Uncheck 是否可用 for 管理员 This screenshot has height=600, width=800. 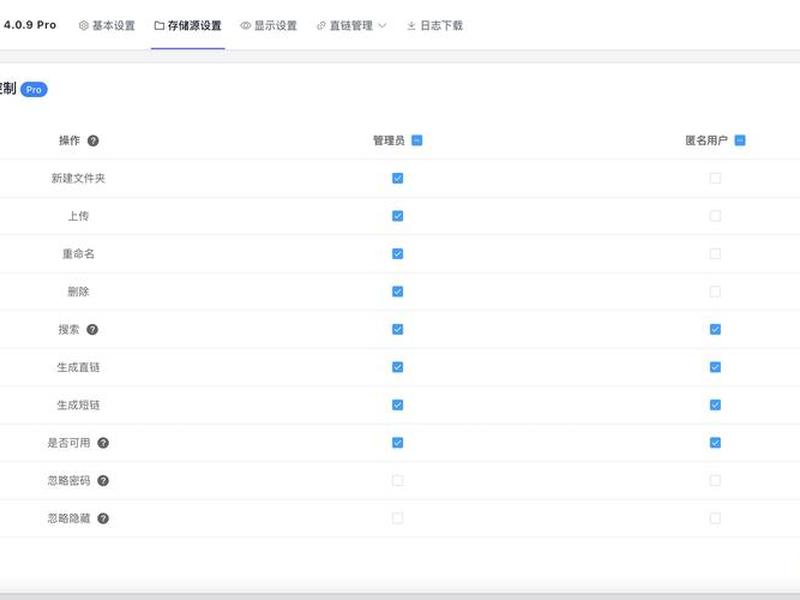[397, 442]
